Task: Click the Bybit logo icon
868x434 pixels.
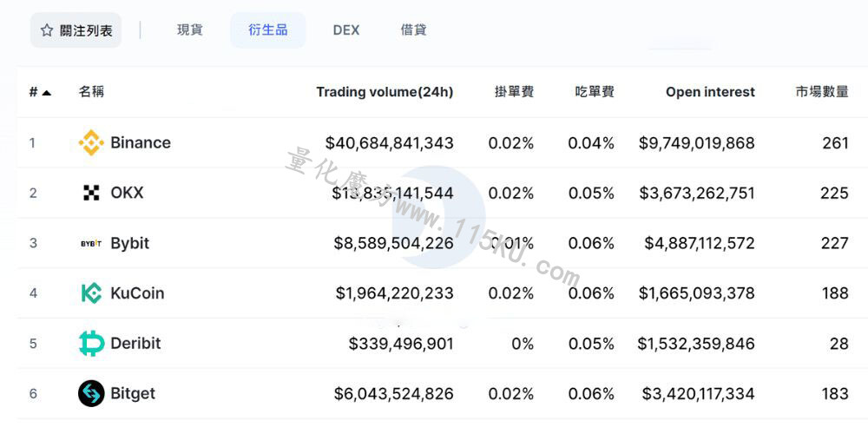Action: pyautogui.click(x=91, y=243)
